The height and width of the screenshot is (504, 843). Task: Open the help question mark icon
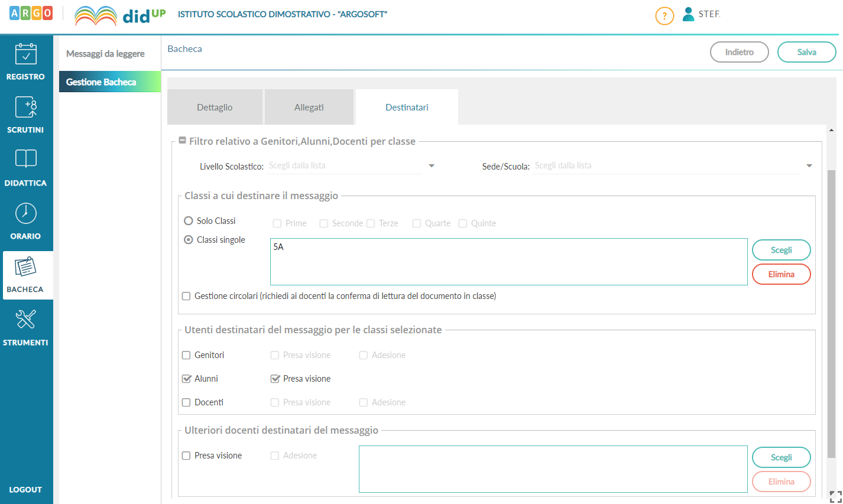(664, 16)
